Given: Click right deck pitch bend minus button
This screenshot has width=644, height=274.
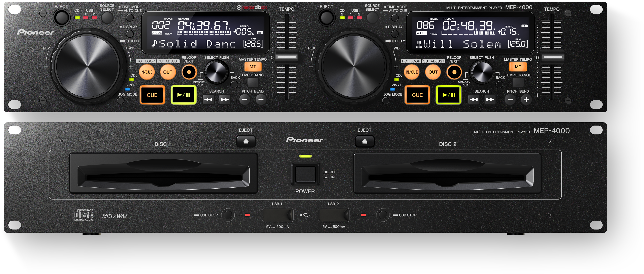Looking at the screenshot, I should point(510,100).
